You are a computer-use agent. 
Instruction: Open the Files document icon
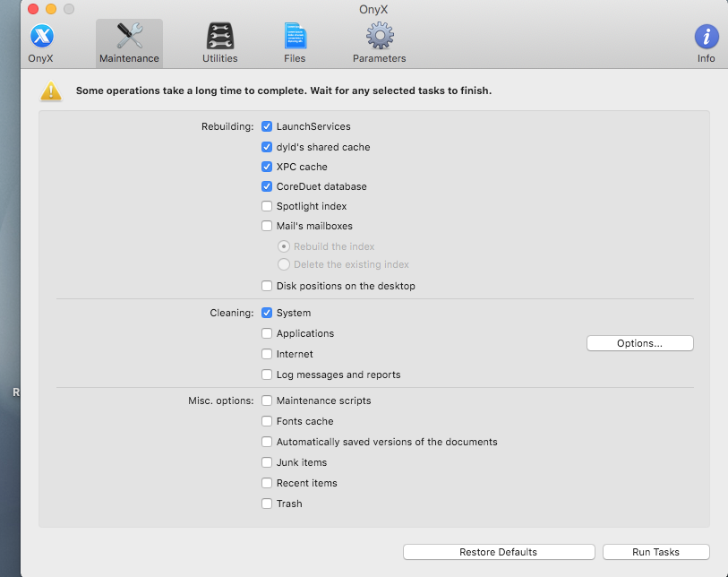click(x=295, y=36)
